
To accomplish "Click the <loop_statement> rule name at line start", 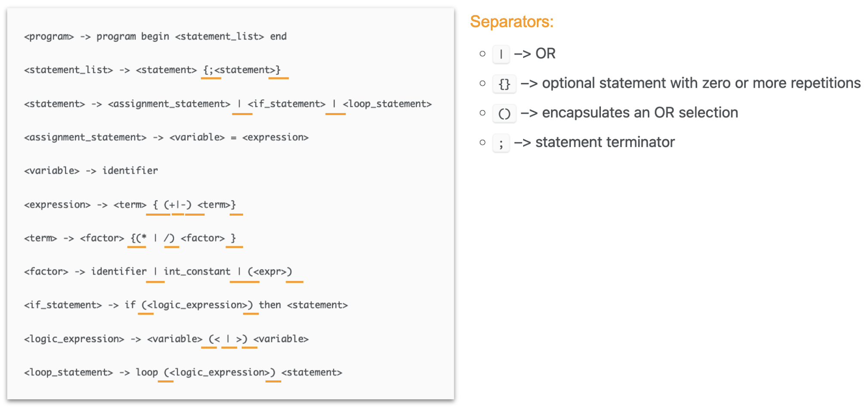I will click(x=68, y=373).
